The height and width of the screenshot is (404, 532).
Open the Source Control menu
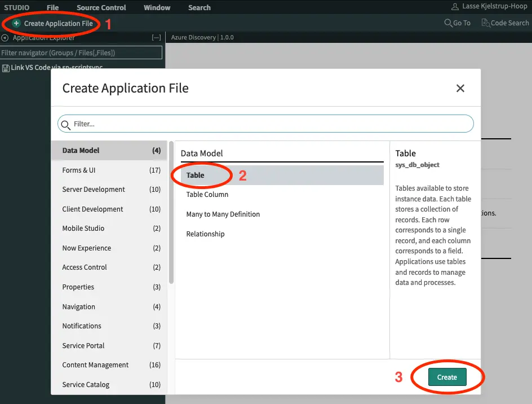(x=101, y=7)
